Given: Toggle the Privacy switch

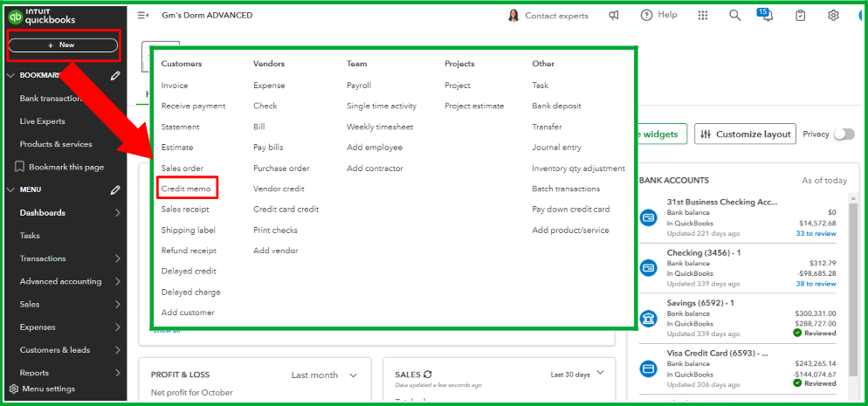Looking at the screenshot, I should coord(844,134).
